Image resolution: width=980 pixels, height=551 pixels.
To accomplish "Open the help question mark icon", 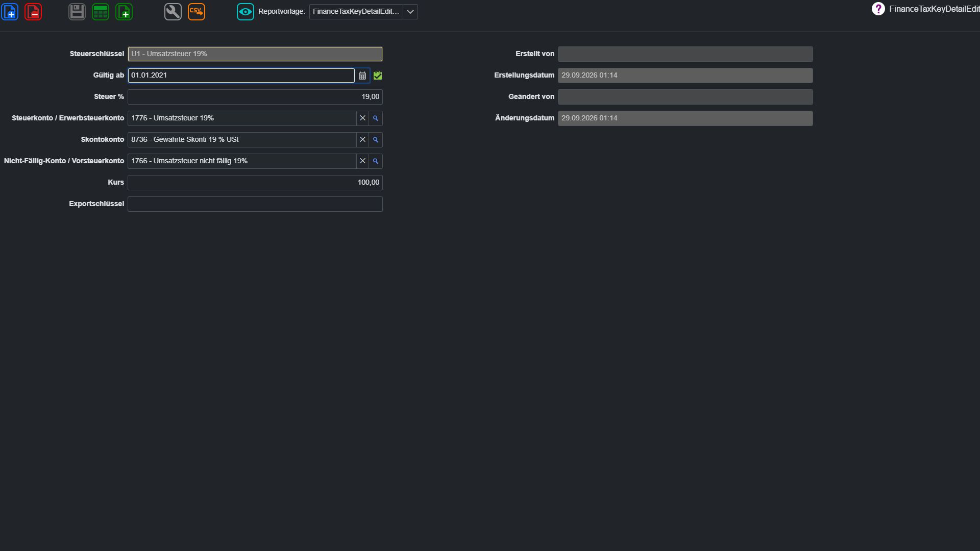I will (x=878, y=9).
